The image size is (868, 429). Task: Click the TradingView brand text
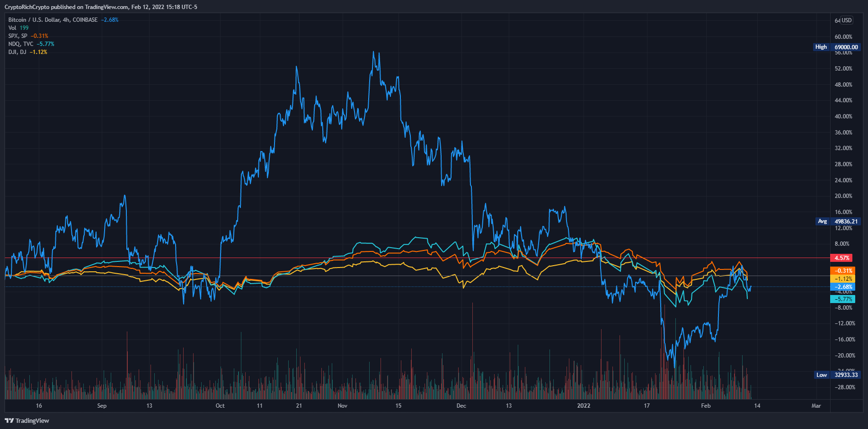click(32, 420)
